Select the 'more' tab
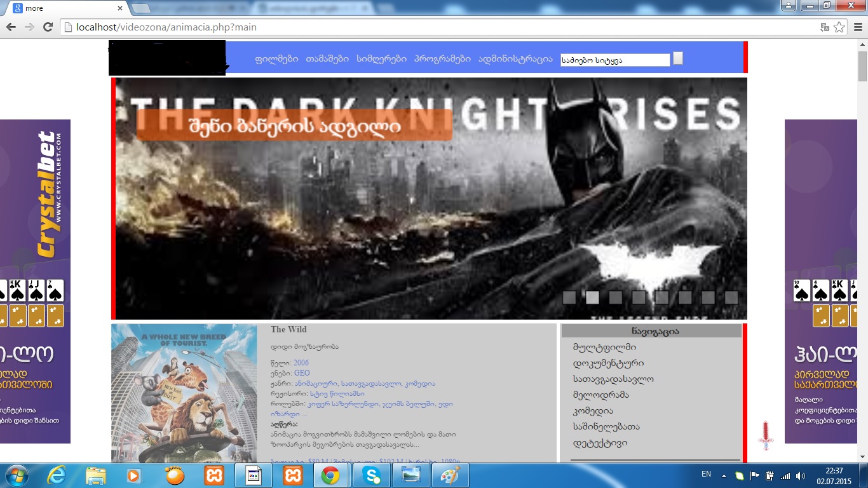The height and width of the screenshot is (488, 868). (67, 8)
